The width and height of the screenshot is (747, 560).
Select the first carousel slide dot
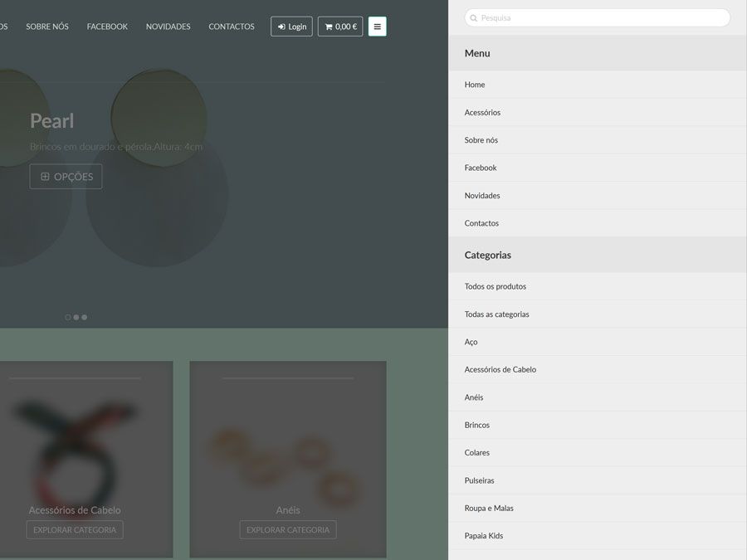pos(68,317)
